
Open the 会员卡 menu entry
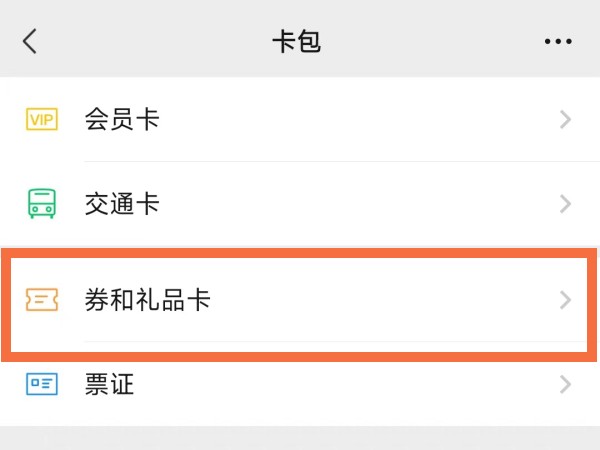click(x=300, y=119)
